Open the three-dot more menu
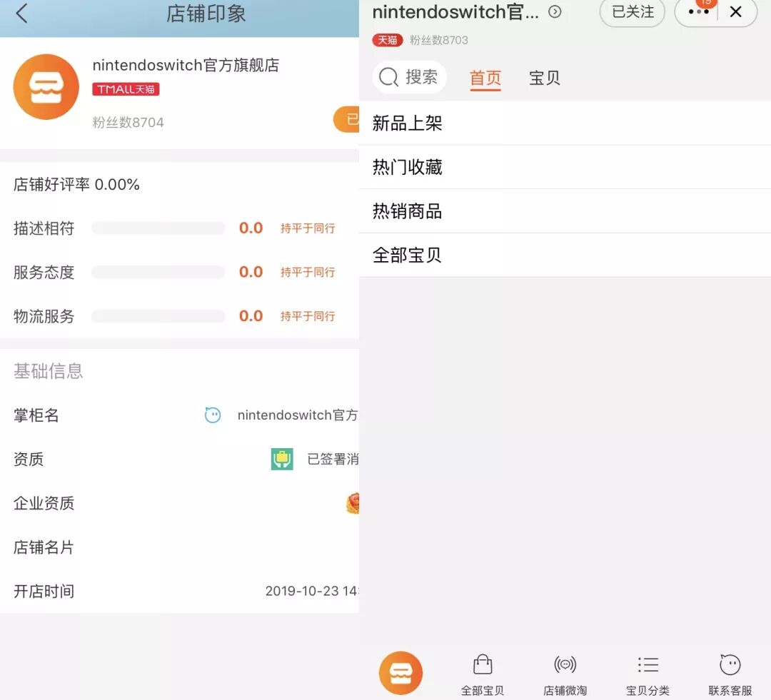Screen dimensions: 771x700 click(x=698, y=12)
